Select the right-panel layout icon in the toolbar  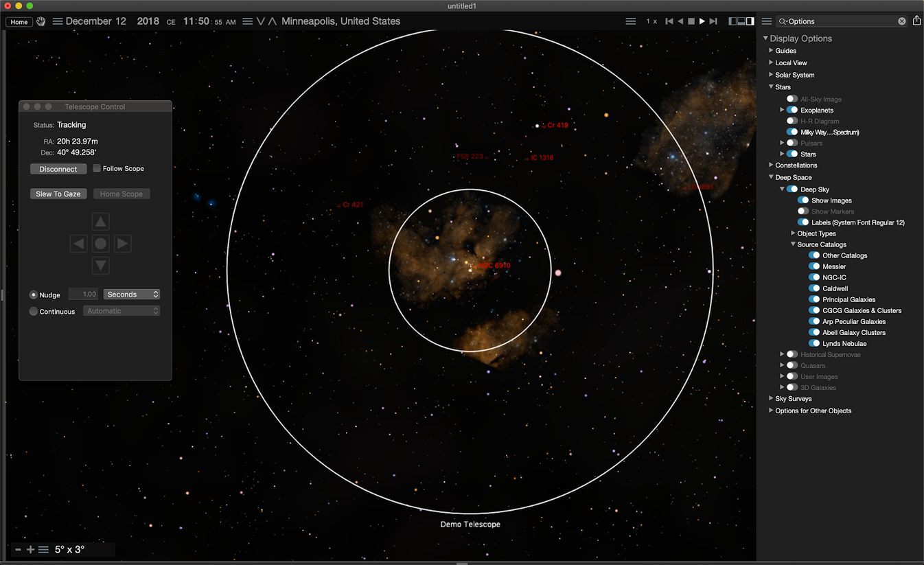coord(749,21)
